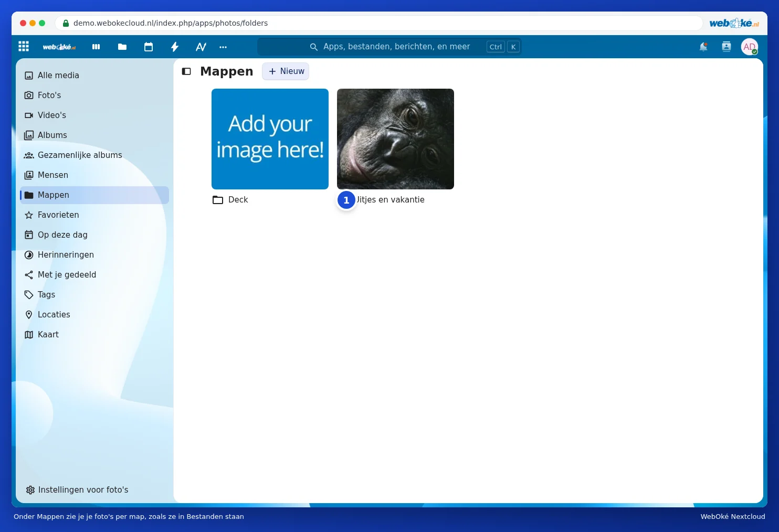Open Alle media in the sidebar
Viewport: 779px width, 532px height.
point(94,76)
